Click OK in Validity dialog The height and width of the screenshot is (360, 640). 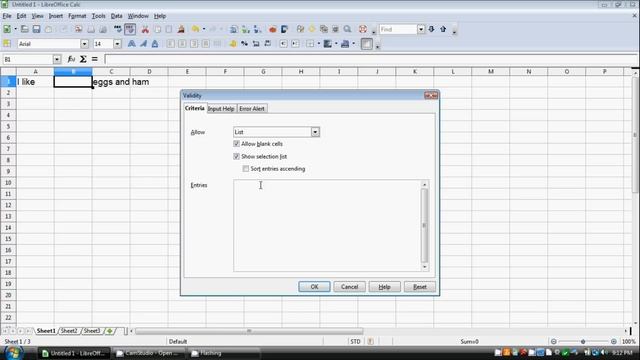(314, 287)
